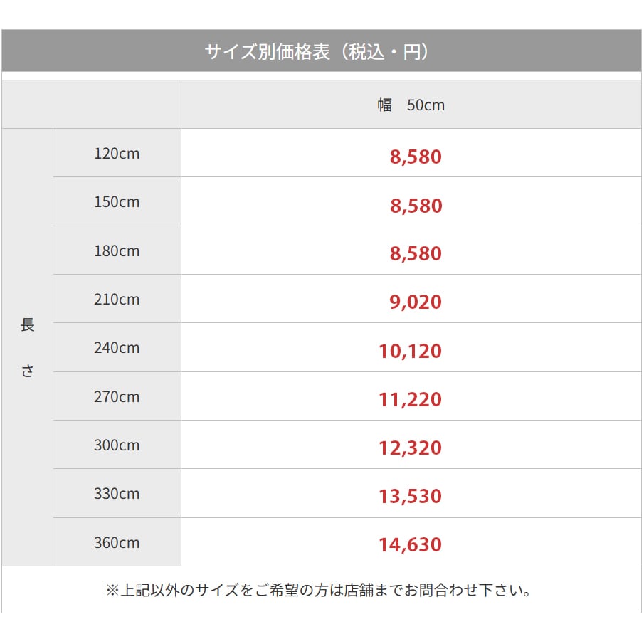Select the 14,630 price cell

[x=410, y=545]
